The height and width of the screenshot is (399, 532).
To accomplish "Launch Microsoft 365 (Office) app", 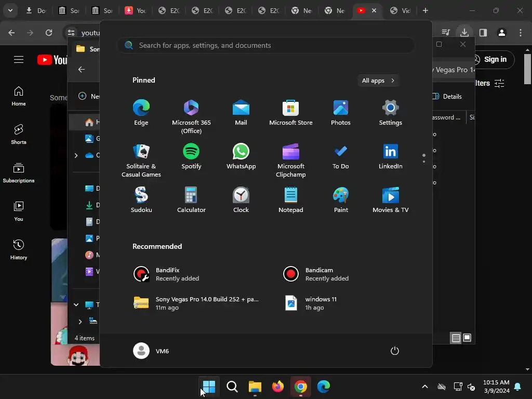I will pyautogui.click(x=191, y=117).
